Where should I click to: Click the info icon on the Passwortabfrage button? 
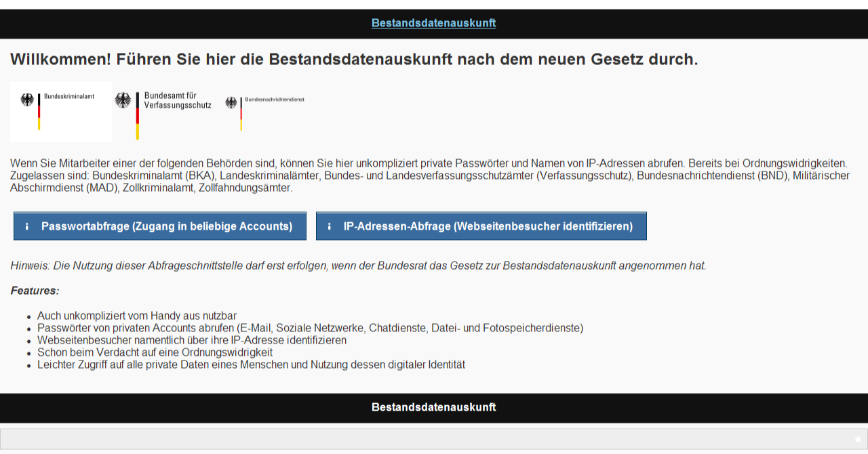click(26, 226)
